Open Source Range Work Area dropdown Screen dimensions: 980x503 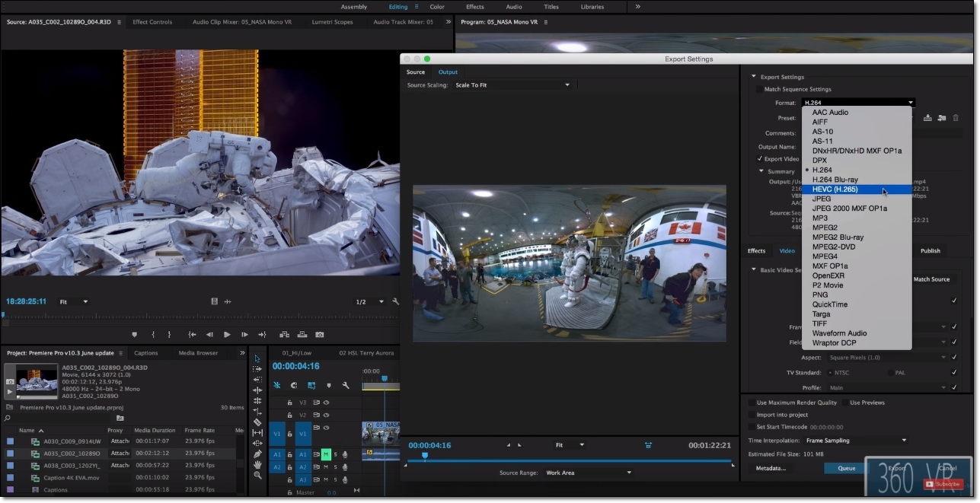click(x=588, y=473)
